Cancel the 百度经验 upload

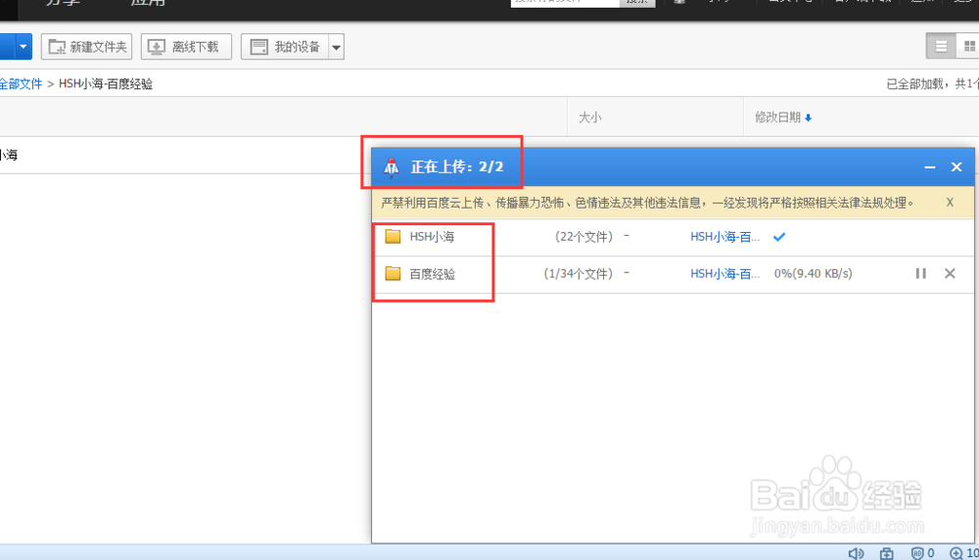click(950, 273)
